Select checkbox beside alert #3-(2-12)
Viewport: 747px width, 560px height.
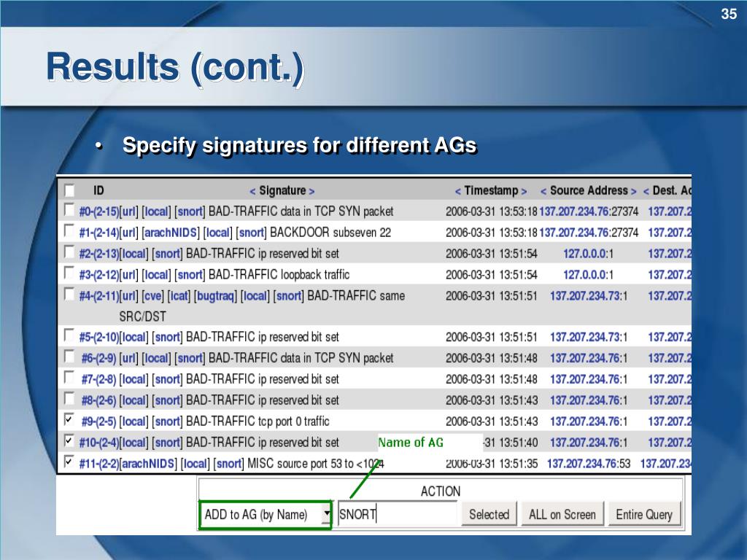[x=69, y=273]
